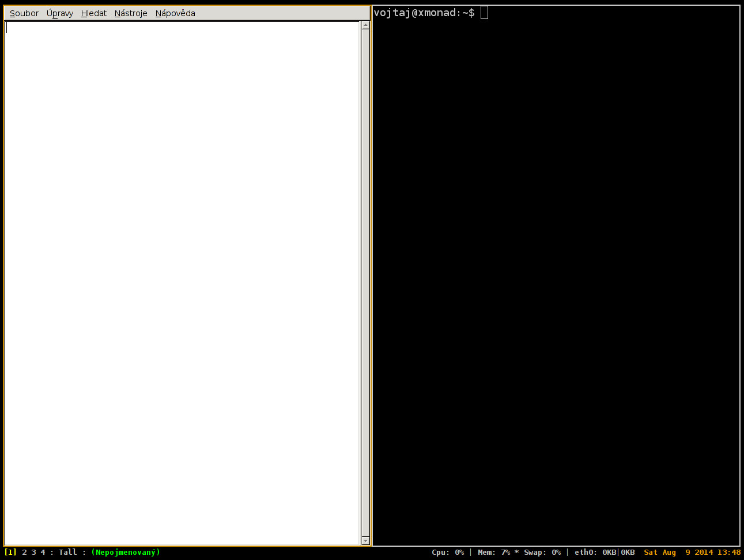The height and width of the screenshot is (560, 744).
Task: Open the Nástroje menu
Action: tap(131, 13)
